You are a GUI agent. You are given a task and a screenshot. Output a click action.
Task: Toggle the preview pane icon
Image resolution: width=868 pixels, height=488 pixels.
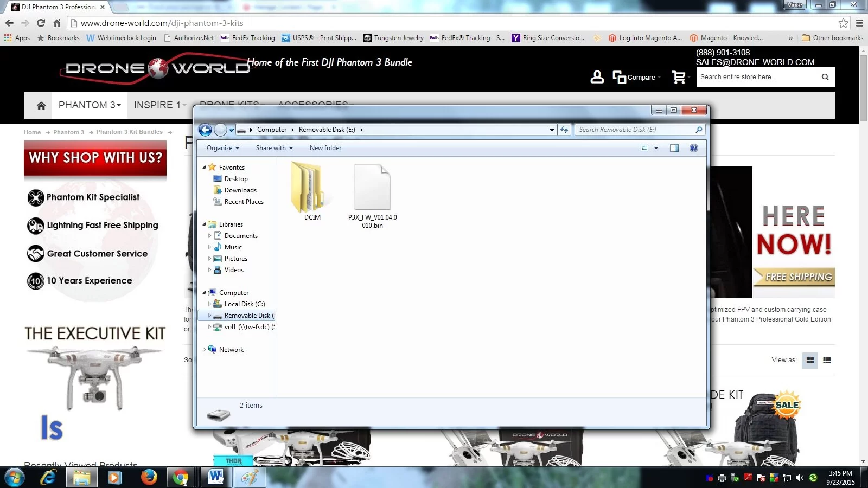[674, 148]
